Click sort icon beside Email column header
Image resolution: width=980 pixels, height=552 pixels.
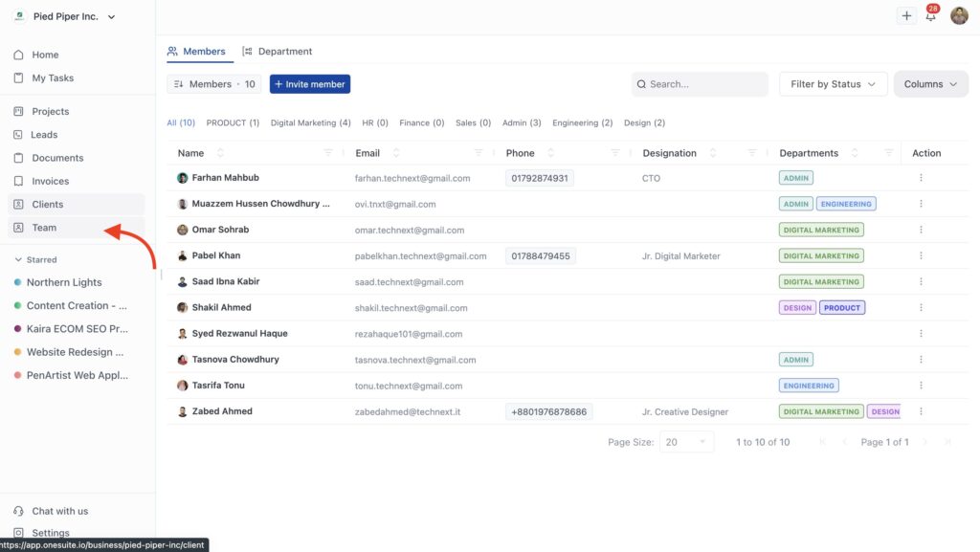[396, 153]
